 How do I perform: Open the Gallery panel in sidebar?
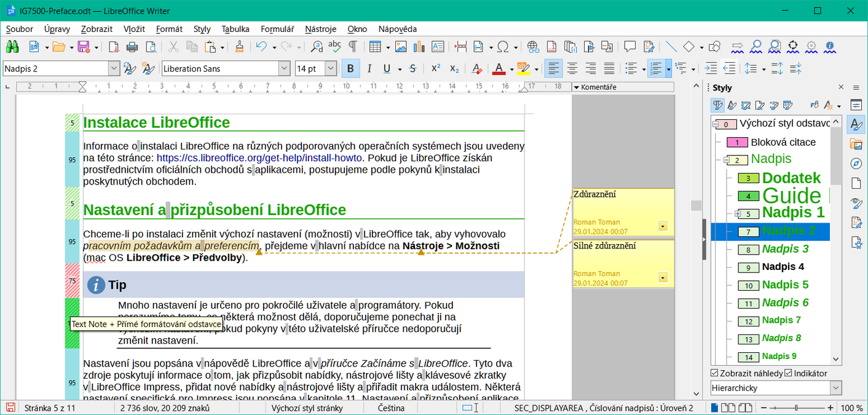[x=856, y=144]
